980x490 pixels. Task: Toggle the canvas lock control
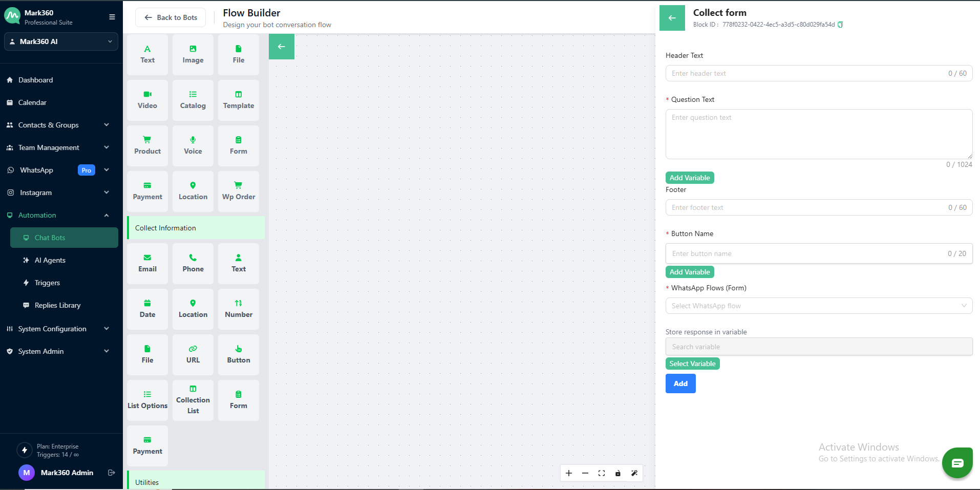pos(618,473)
